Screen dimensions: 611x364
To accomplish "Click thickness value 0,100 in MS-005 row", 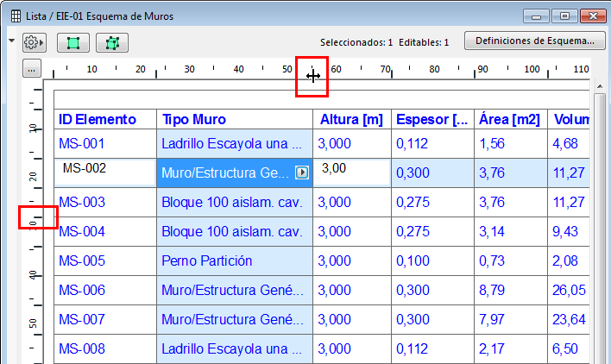I will 432,260.
